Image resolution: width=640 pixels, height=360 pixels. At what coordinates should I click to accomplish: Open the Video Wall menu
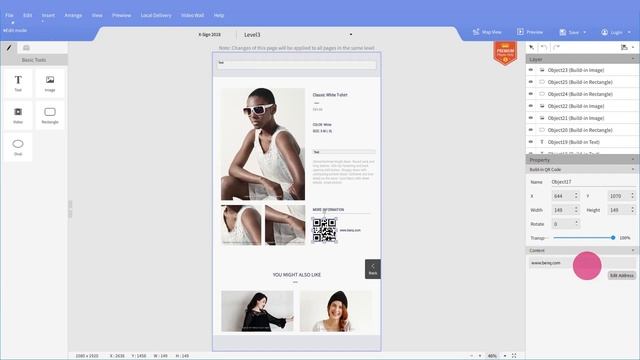tap(192, 15)
